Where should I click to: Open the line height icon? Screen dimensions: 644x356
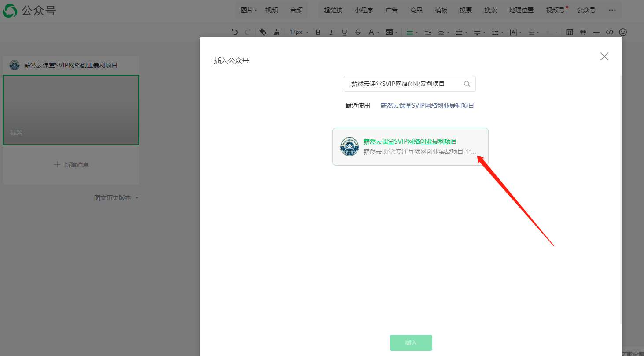point(497,32)
